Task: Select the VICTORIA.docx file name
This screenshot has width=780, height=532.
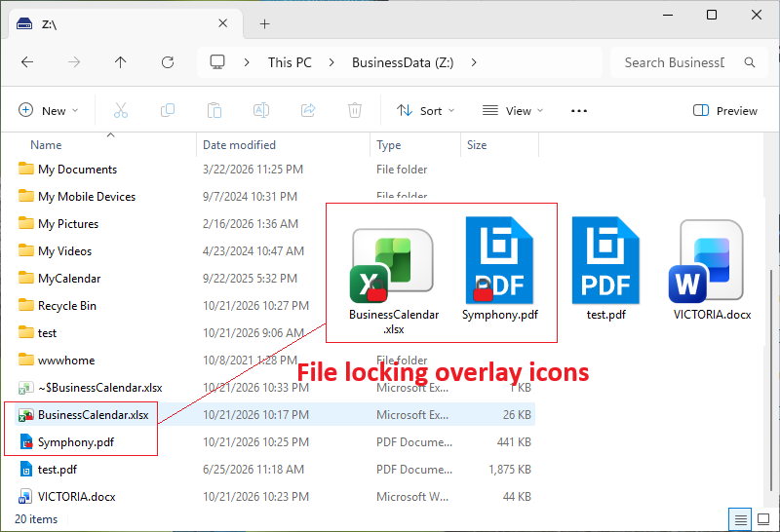Action: (x=77, y=497)
